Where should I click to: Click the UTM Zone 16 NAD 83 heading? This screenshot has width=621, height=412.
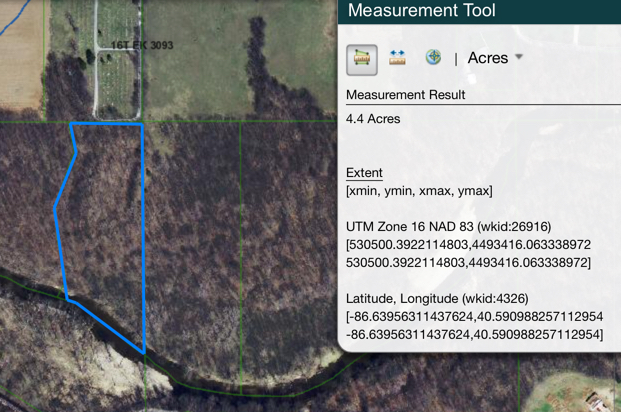[448, 227]
